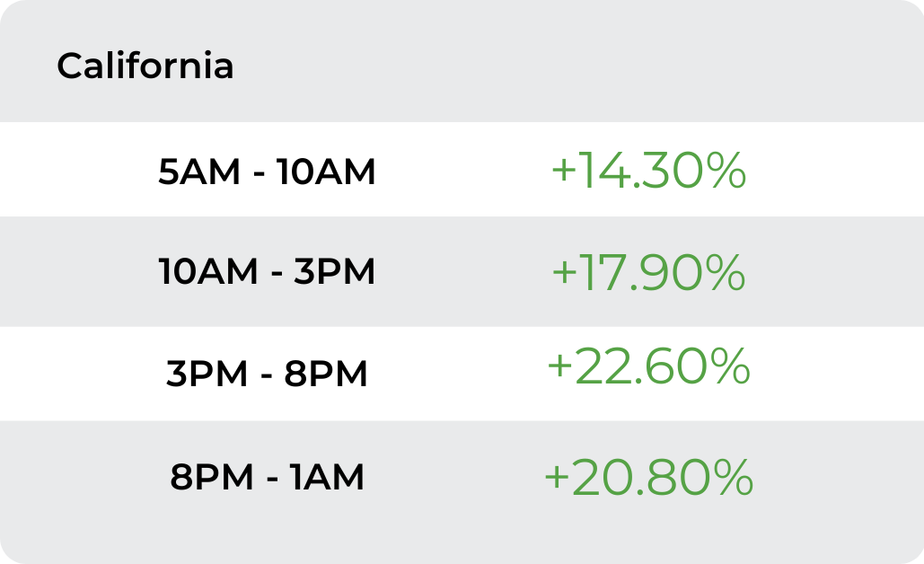Click 10AM in the 5AM - 10AM row
The height and width of the screenshot is (564, 924).
[326, 172]
